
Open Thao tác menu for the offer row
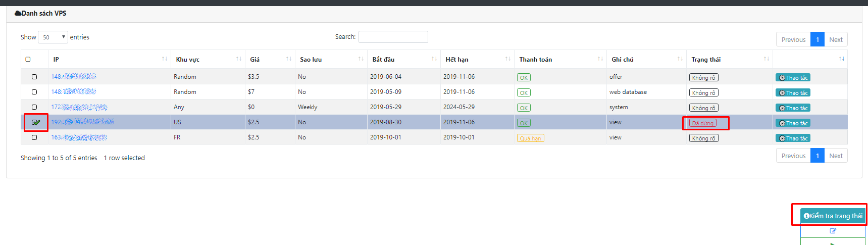tap(793, 78)
